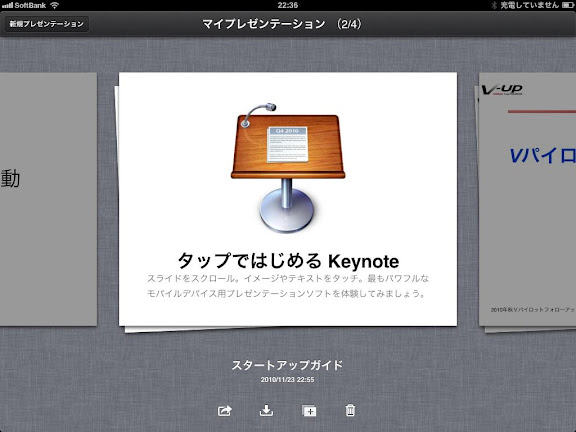The height and width of the screenshot is (432, 576).
Task: Select the left presentation showing 動
Action: click(x=48, y=199)
